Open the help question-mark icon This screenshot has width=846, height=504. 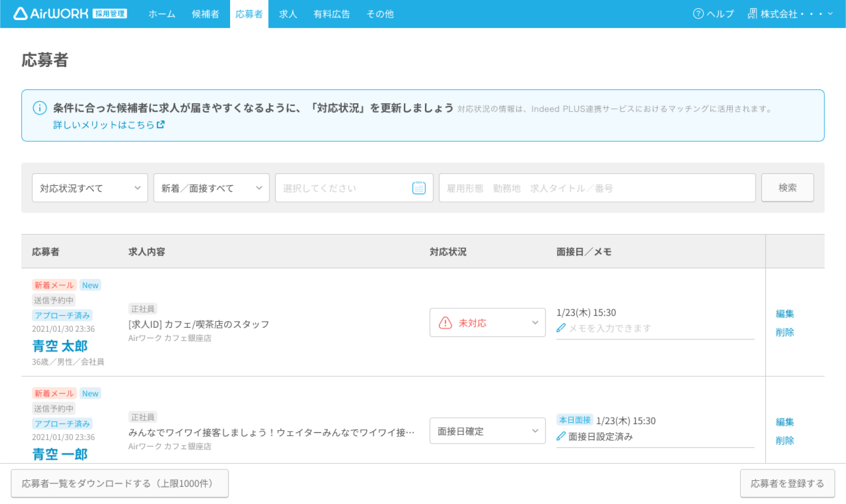pos(698,14)
